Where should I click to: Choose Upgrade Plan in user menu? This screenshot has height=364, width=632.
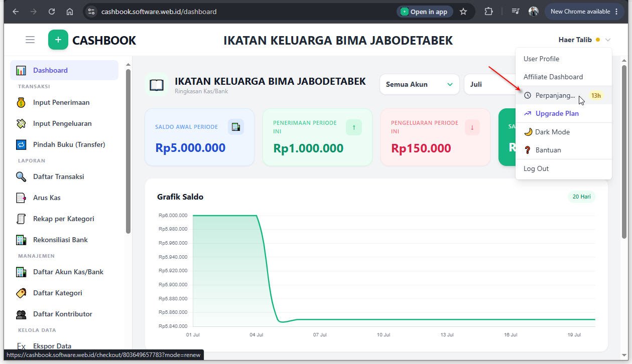point(564,113)
